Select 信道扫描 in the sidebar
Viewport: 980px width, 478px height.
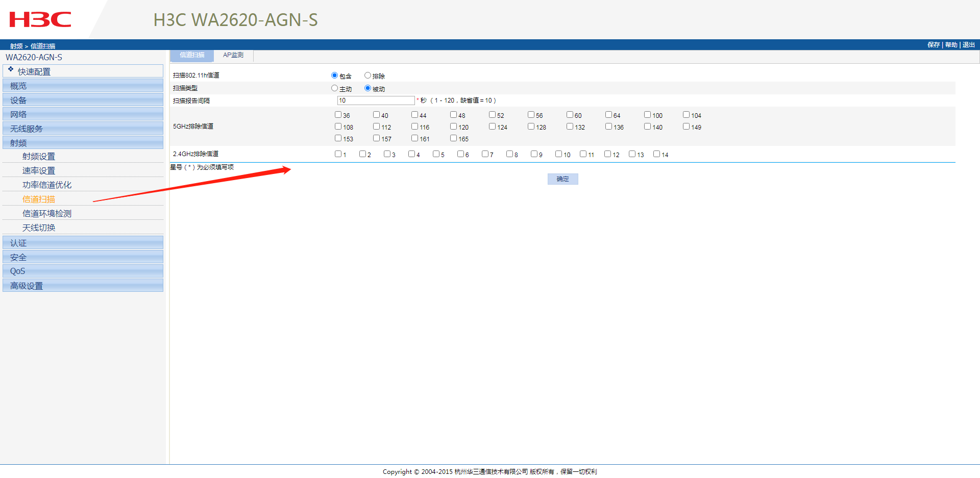pos(39,199)
